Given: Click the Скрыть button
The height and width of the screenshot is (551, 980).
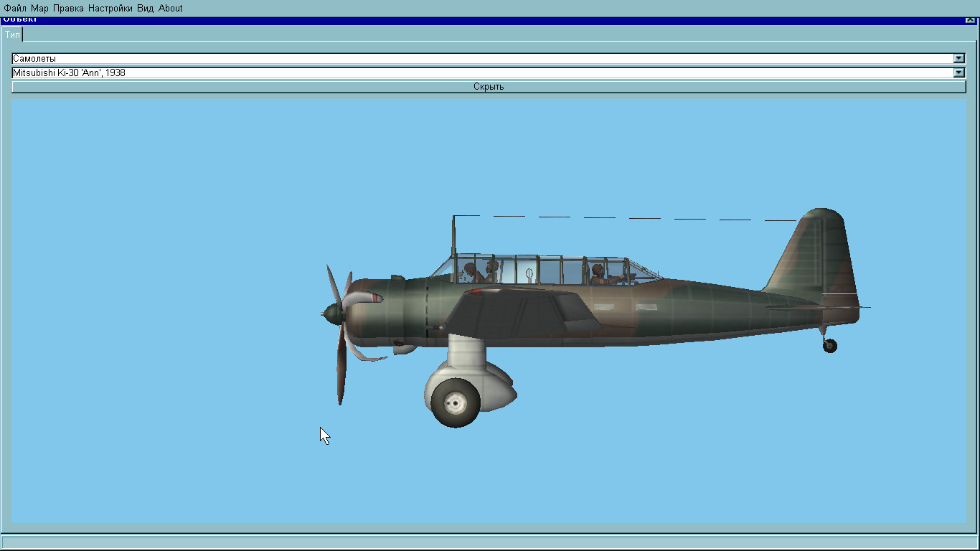Looking at the screenshot, I should 489,87.
